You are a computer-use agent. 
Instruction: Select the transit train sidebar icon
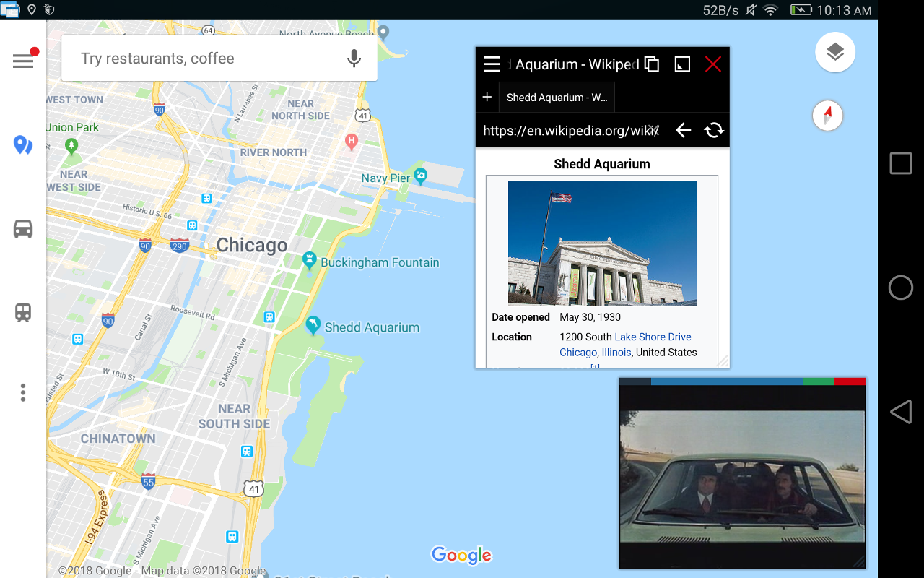coord(23,312)
